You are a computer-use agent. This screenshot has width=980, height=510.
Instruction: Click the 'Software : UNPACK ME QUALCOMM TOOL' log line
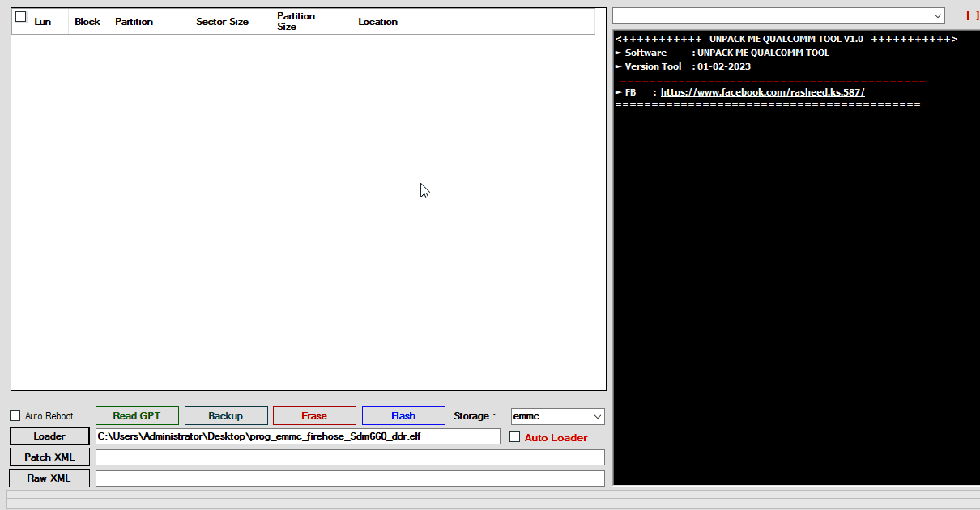722,53
